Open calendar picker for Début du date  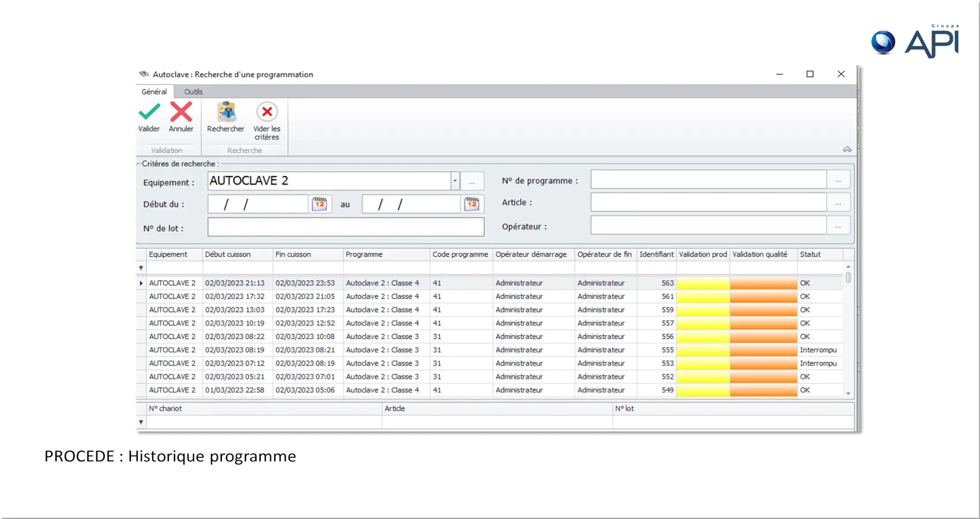(319, 204)
